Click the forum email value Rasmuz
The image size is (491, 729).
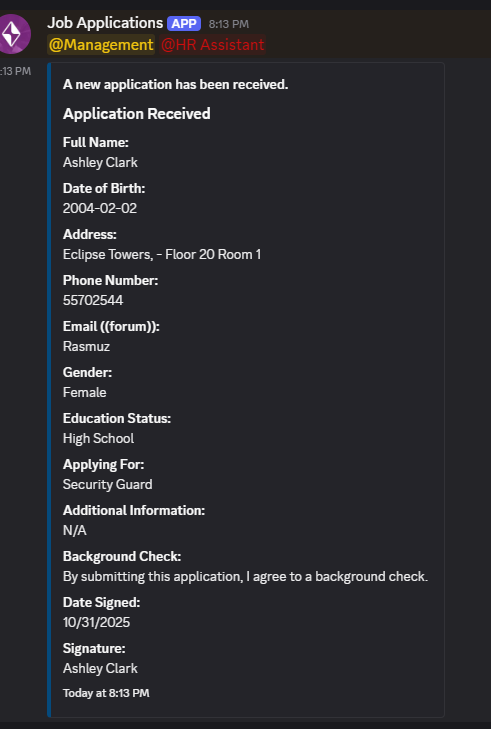tap(86, 346)
